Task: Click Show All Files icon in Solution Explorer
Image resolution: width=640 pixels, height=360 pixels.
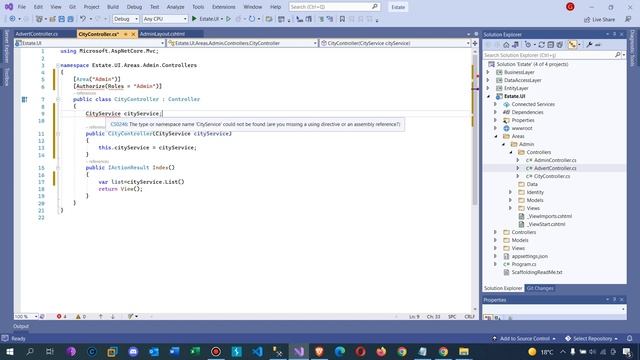Action: click(560, 44)
